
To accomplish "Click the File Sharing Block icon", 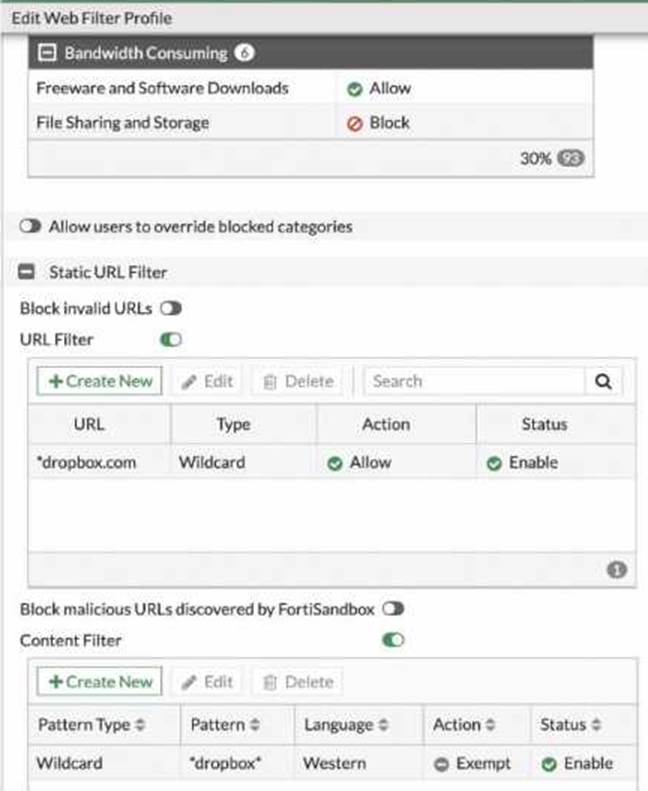I will click(x=354, y=123).
